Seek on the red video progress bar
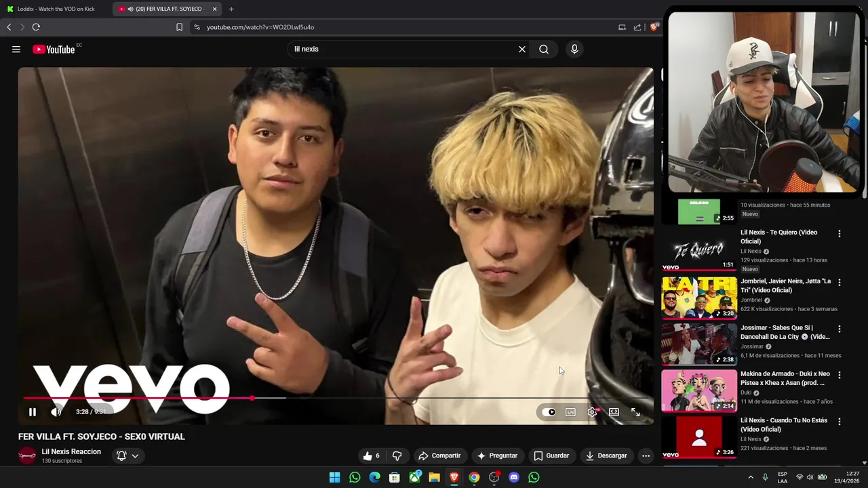868x488 pixels. click(x=336, y=398)
